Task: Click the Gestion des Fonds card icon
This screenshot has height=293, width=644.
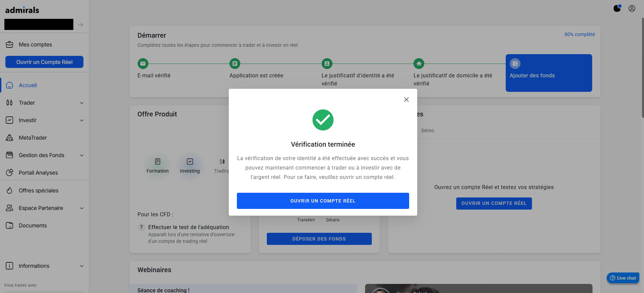Action: click(x=9, y=155)
